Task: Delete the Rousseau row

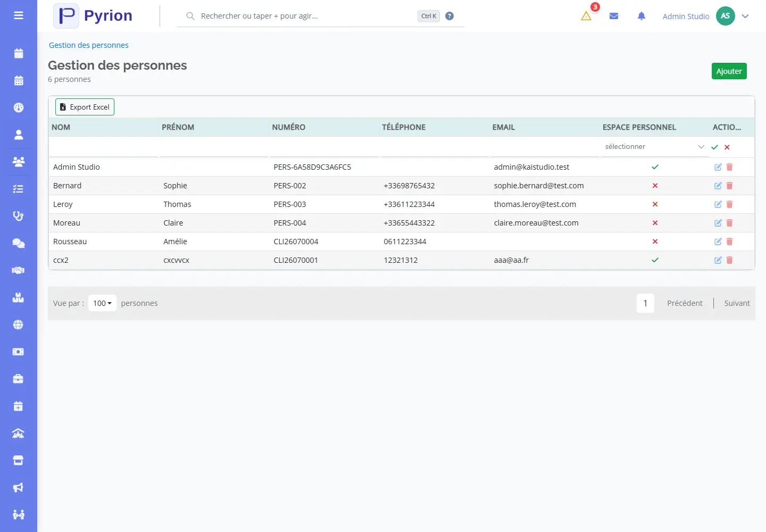Action: 730,242
